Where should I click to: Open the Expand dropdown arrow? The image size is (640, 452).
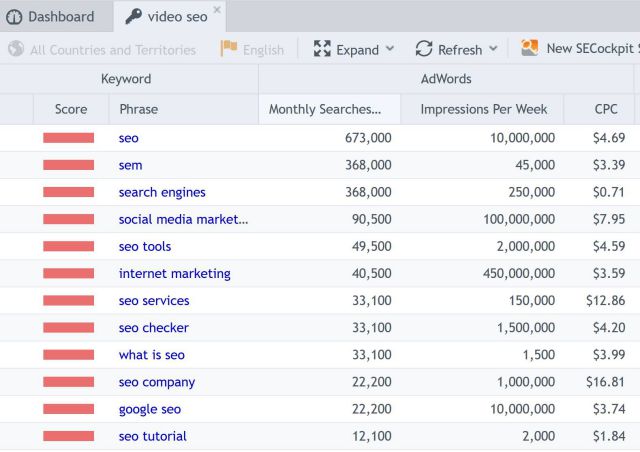coord(390,49)
